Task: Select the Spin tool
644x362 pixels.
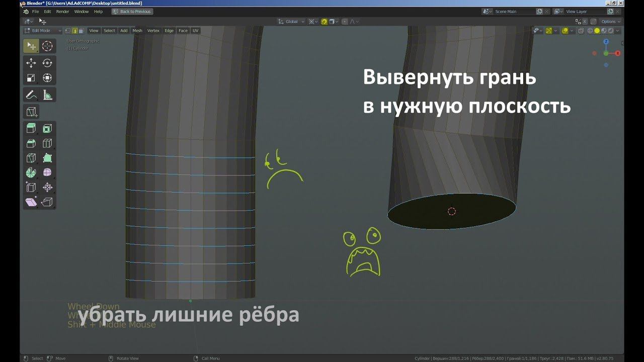Action: pos(31,172)
